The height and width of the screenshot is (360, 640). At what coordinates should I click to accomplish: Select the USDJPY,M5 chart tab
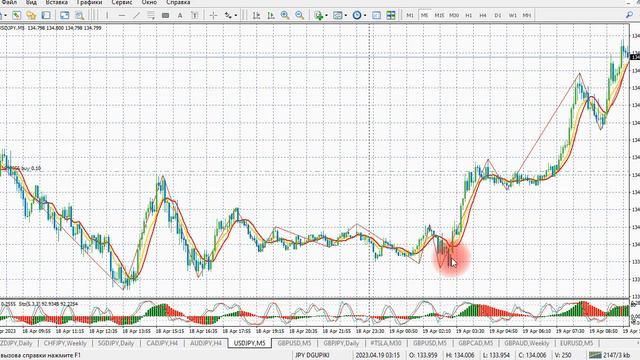[x=249, y=343]
